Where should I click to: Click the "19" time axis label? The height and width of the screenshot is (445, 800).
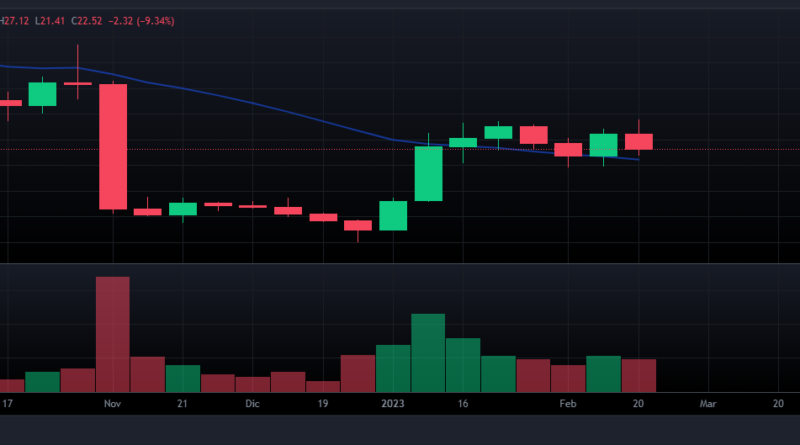[x=323, y=404]
